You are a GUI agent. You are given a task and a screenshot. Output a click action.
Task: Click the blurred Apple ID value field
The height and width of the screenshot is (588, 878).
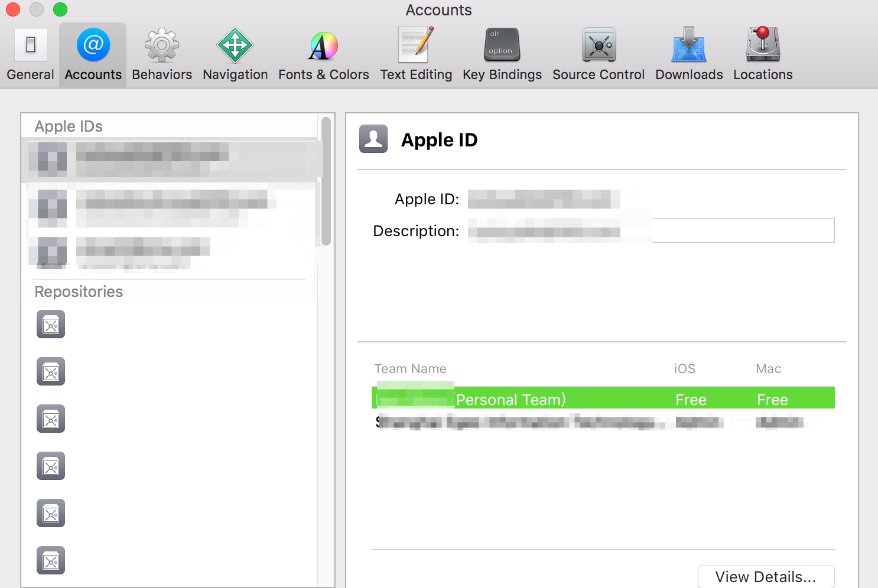(x=544, y=199)
